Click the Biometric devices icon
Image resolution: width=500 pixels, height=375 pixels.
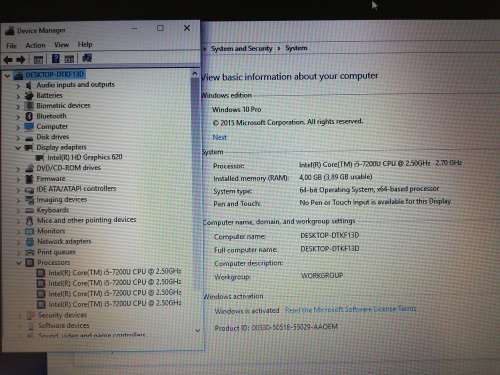tap(29, 106)
